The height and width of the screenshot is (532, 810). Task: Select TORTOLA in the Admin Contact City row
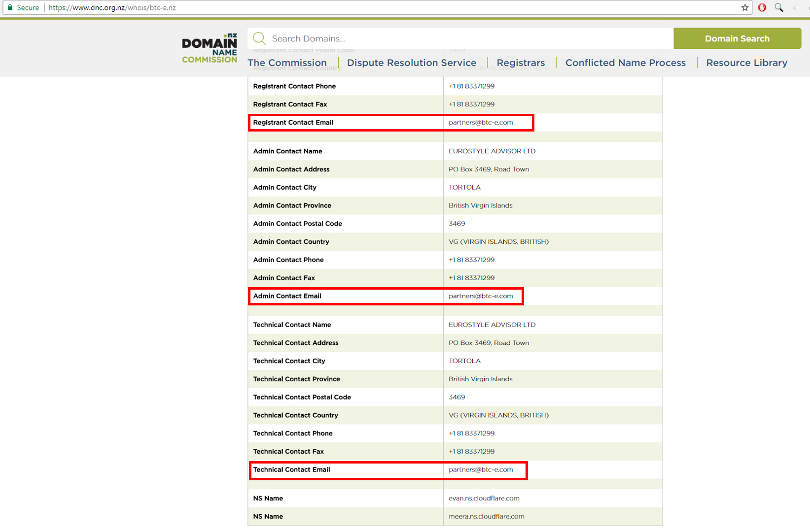464,188
